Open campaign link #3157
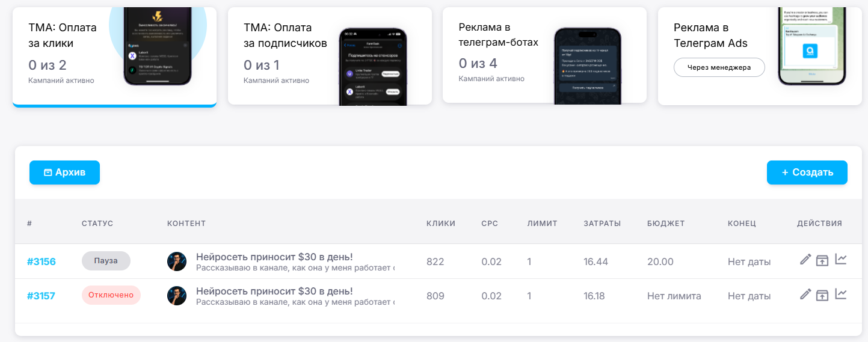The image size is (868, 342). point(42,296)
